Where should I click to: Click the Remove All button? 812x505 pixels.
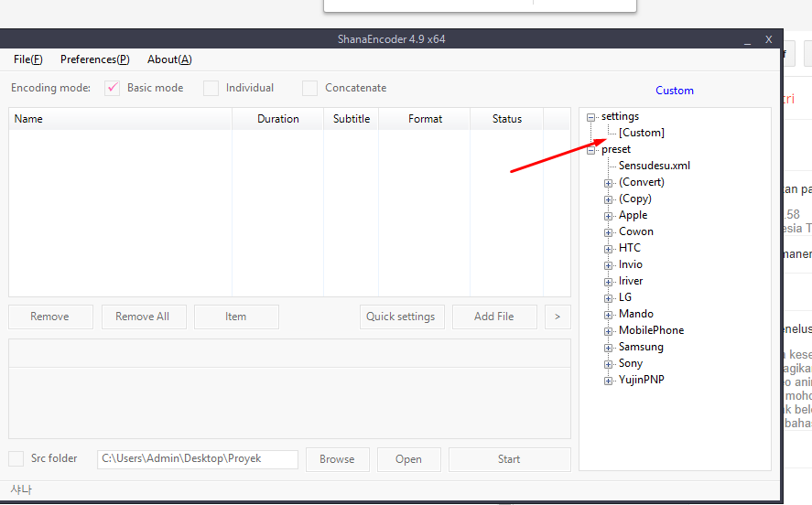click(x=144, y=317)
